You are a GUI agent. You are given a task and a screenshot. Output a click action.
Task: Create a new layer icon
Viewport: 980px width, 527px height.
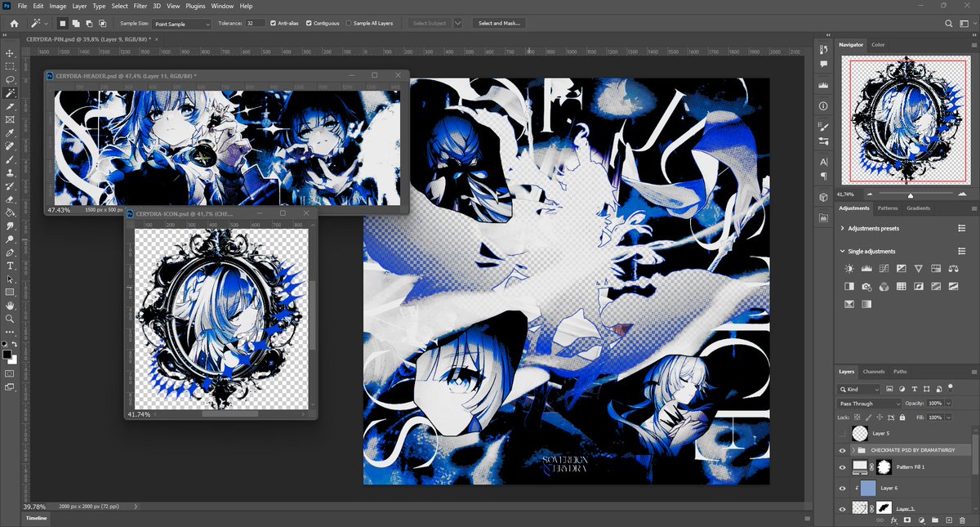(947, 520)
